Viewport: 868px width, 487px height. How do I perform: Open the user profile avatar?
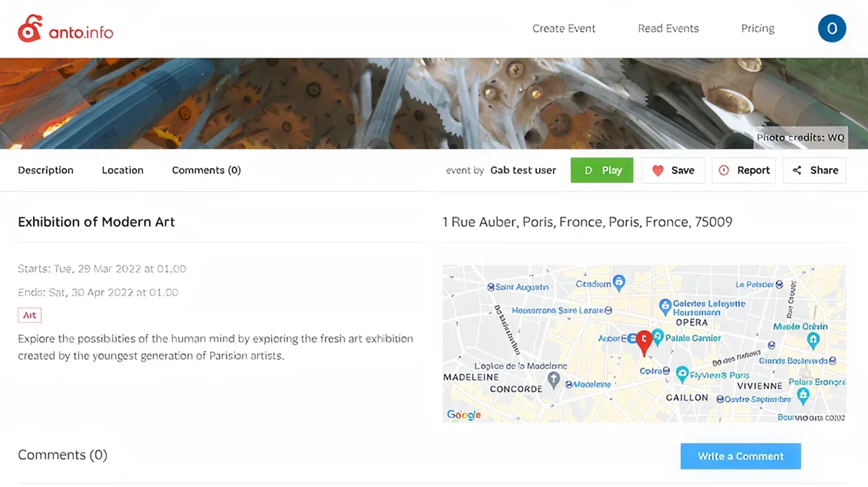pyautogui.click(x=832, y=29)
